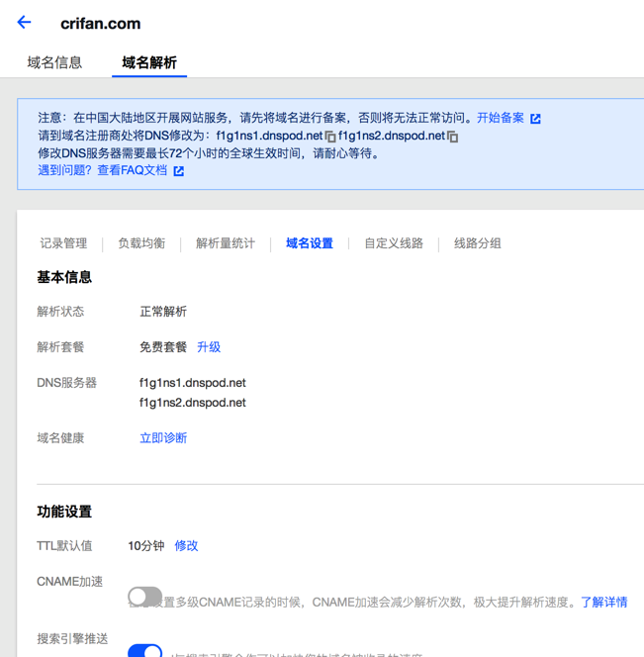Click the 解析套餐 label
Image resolution: width=644 pixels, height=657 pixels.
[60, 347]
